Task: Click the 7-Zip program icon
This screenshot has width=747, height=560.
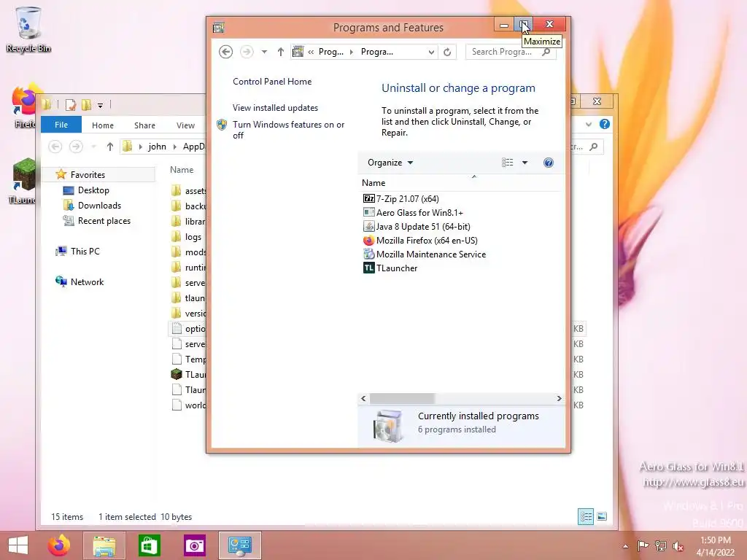Action: click(x=368, y=198)
